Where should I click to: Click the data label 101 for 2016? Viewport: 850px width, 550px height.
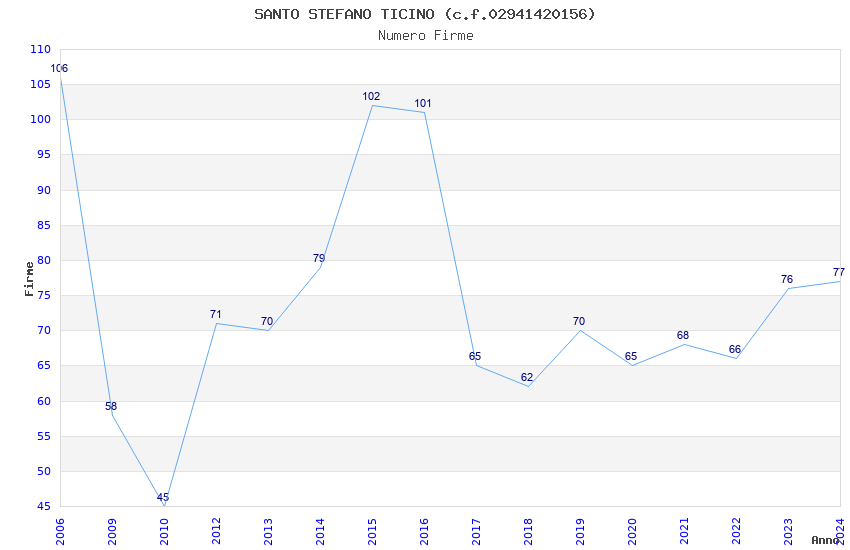(423, 103)
